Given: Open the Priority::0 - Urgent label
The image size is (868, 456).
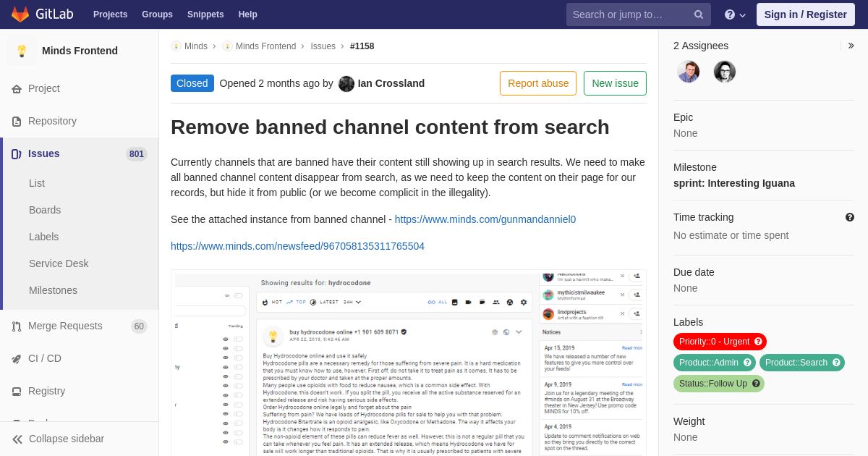Looking at the screenshot, I should point(715,342).
